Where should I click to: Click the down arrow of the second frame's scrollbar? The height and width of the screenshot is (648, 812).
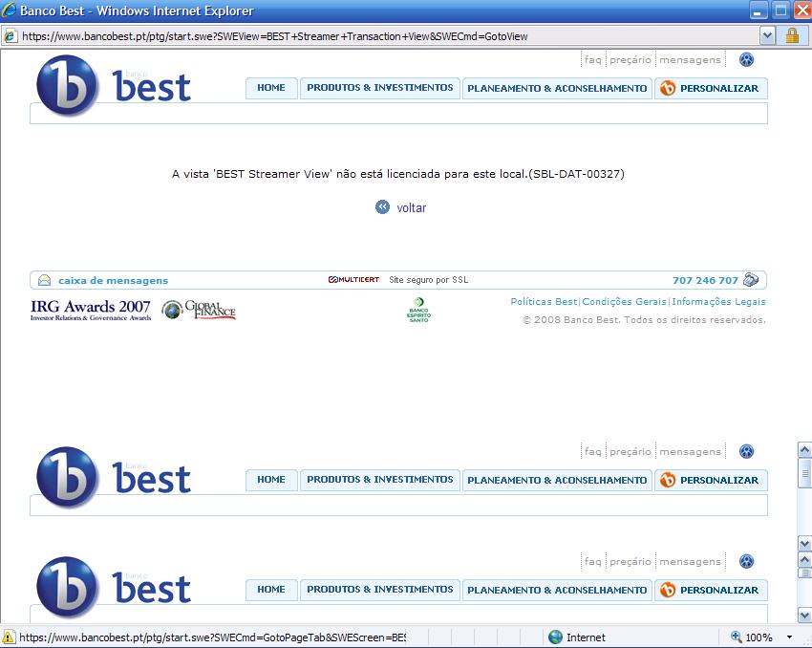point(804,544)
